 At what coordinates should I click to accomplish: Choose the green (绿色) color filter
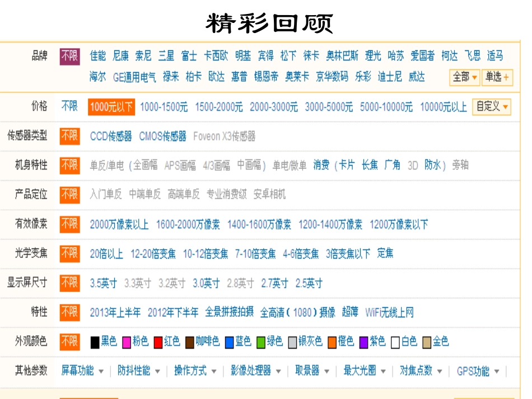coord(269,342)
